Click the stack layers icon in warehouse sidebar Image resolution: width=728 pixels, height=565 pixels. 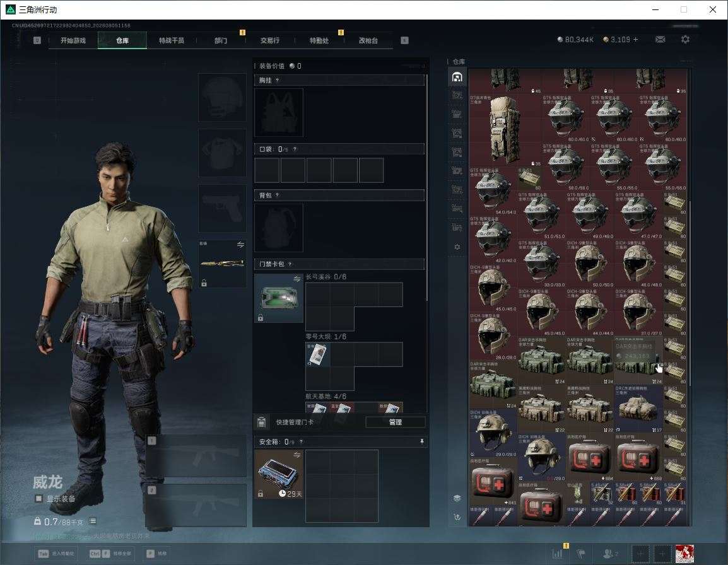pos(457,498)
